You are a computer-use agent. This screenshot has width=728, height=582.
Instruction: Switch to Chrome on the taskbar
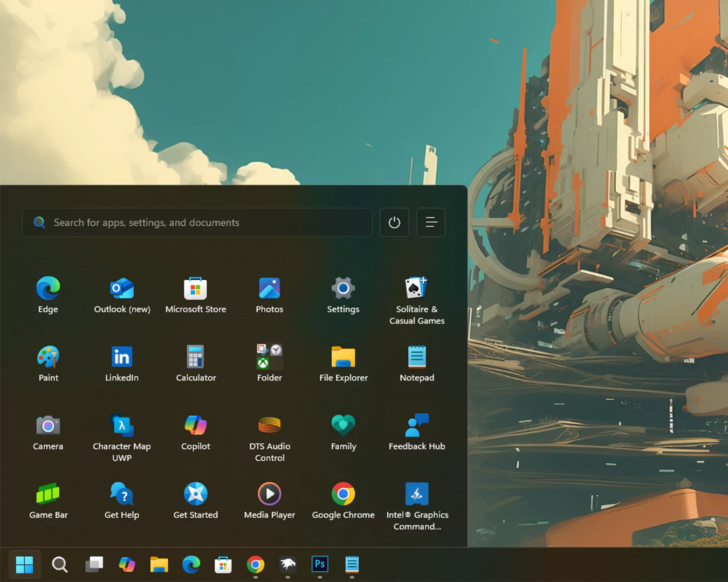(256, 564)
